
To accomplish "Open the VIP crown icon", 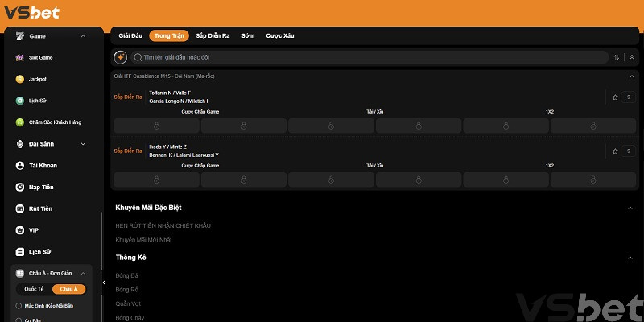I will tap(19, 230).
